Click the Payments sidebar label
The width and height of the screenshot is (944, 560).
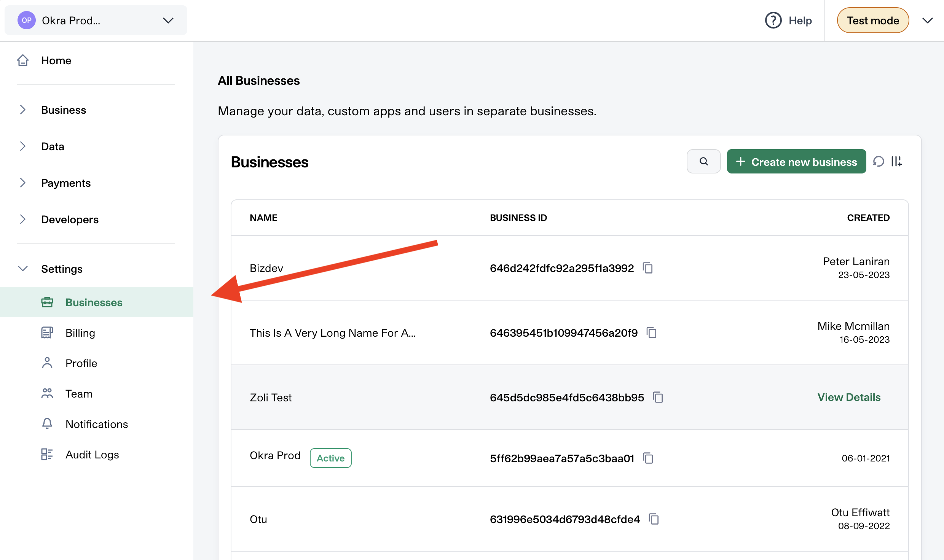(x=66, y=183)
